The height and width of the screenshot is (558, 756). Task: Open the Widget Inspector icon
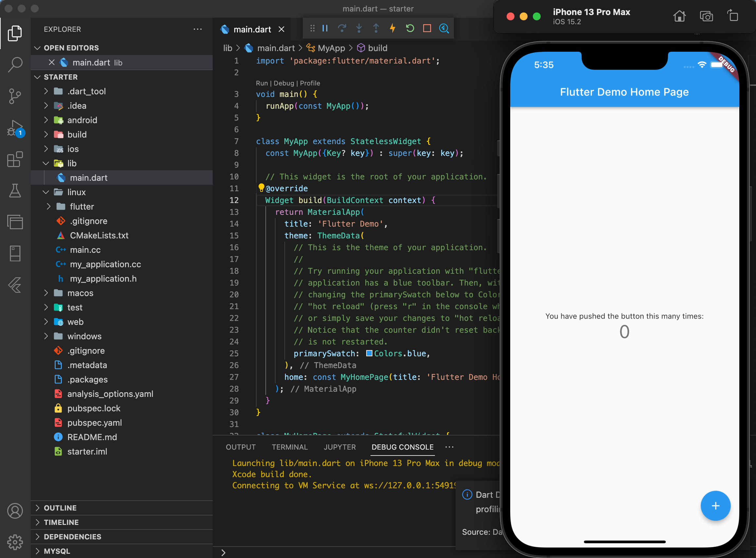[444, 28]
